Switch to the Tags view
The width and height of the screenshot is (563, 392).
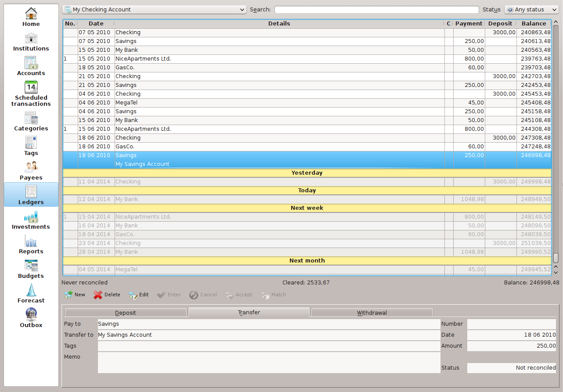click(31, 146)
